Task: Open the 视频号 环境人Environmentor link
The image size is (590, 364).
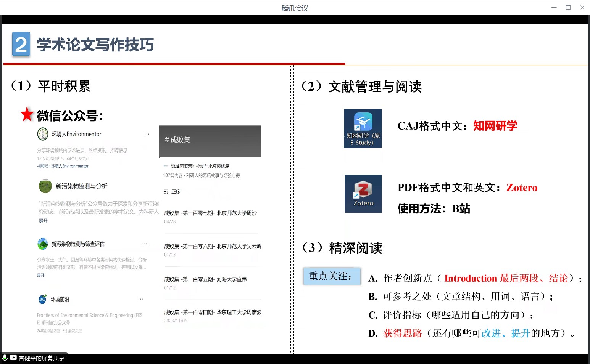Action: click(x=63, y=166)
